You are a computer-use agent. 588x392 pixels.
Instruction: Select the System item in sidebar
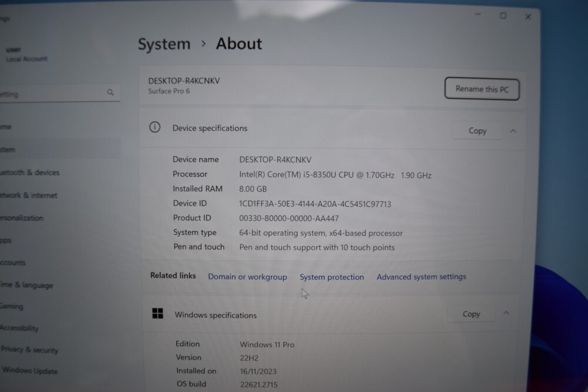pos(60,149)
